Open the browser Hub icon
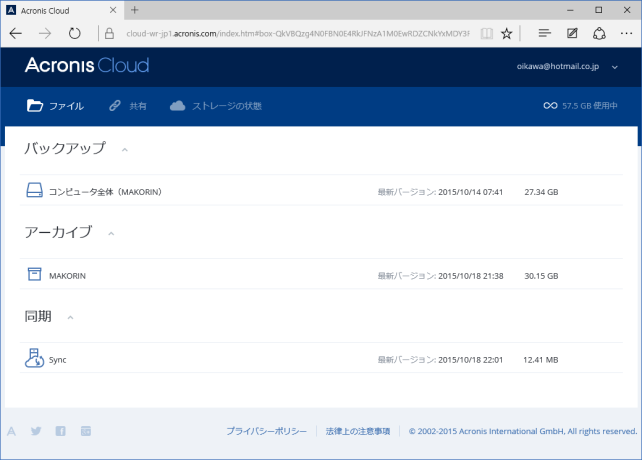 pos(545,33)
